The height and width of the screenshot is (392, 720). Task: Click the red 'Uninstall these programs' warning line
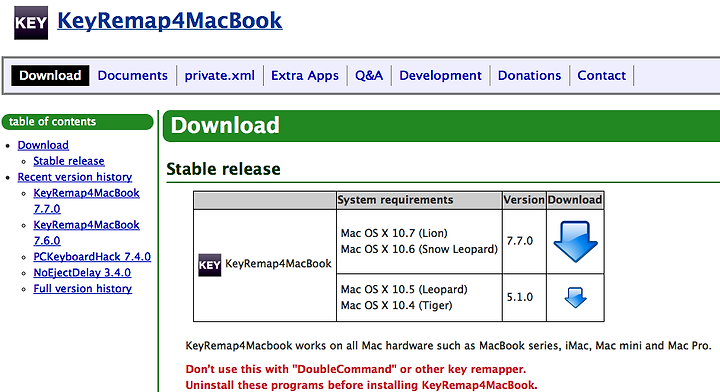click(361, 385)
